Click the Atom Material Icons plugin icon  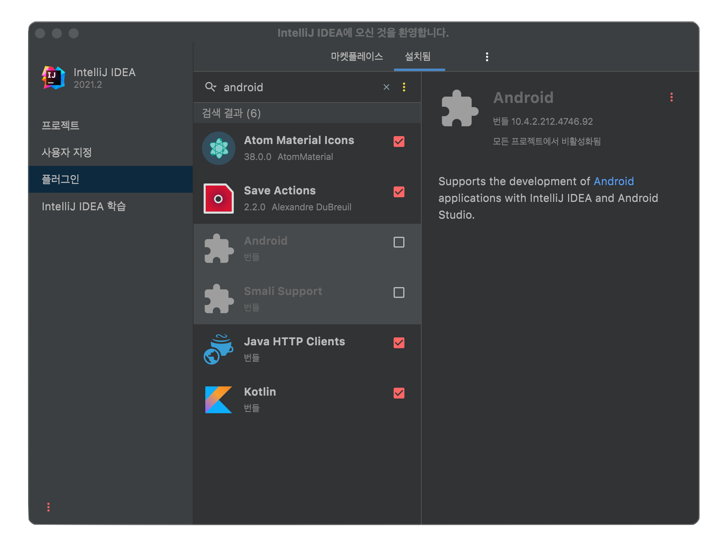pyautogui.click(x=219, y=148)
